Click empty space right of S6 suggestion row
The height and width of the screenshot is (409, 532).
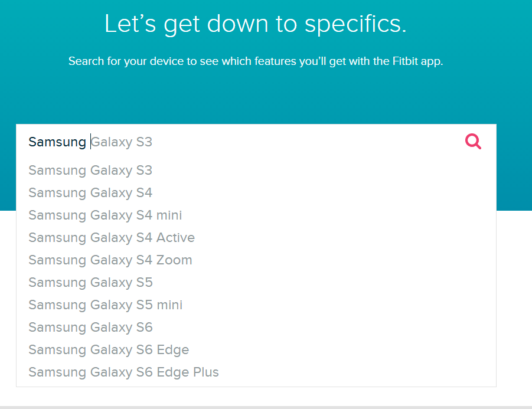pyautogui.click(x=322, y=328)
